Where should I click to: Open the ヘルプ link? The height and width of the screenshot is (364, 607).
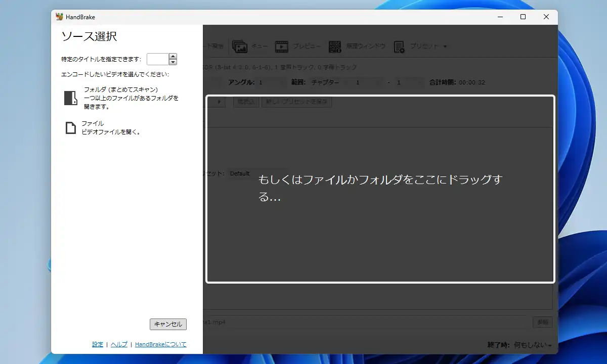119,344
